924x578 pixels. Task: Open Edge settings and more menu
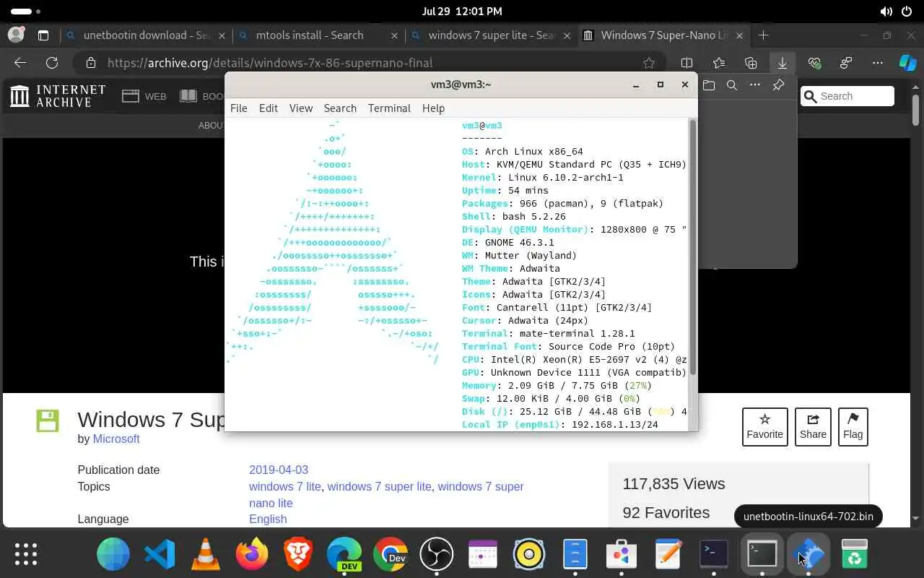(878, 63)
